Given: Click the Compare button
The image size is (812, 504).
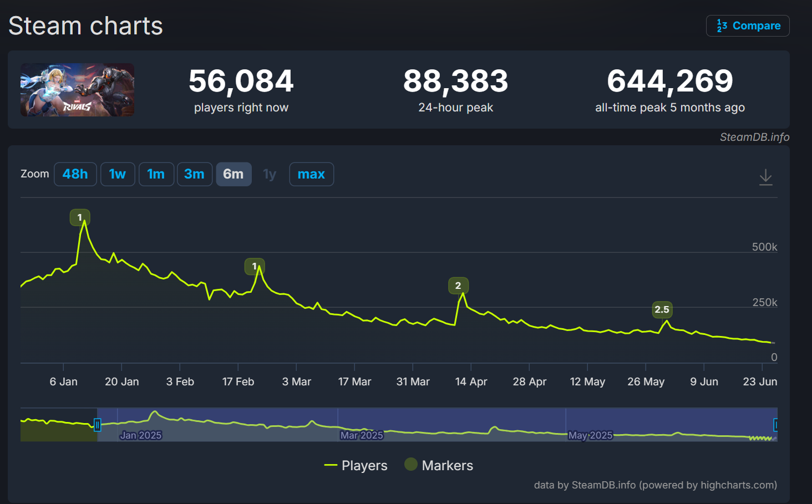Looking at the screenshot, I should [x=748, y=26].
